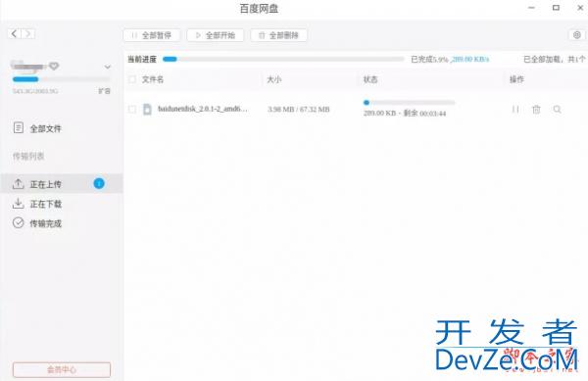This screenshot has width=588, height=381.
Task: Click 全部删除 button
Action: tap(278, 35)
